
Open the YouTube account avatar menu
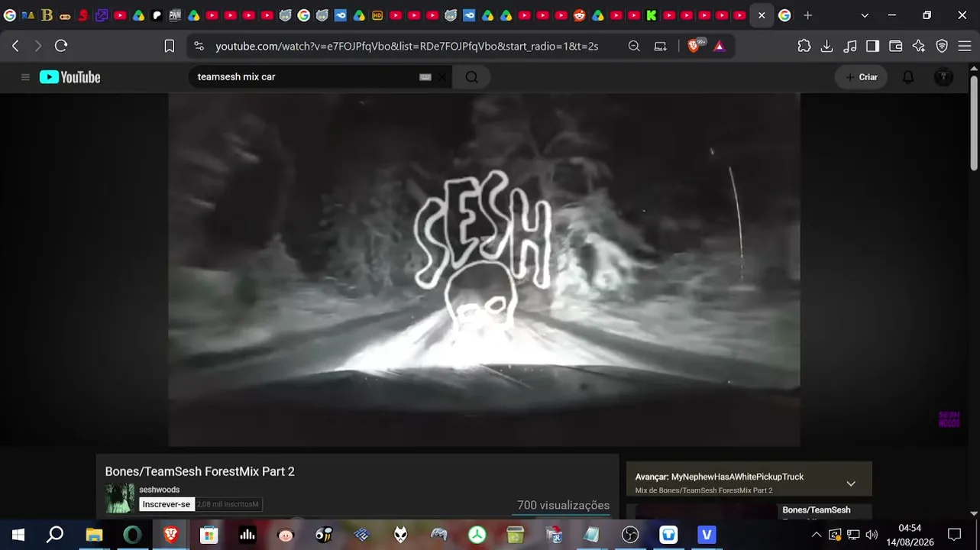point(944,77)
